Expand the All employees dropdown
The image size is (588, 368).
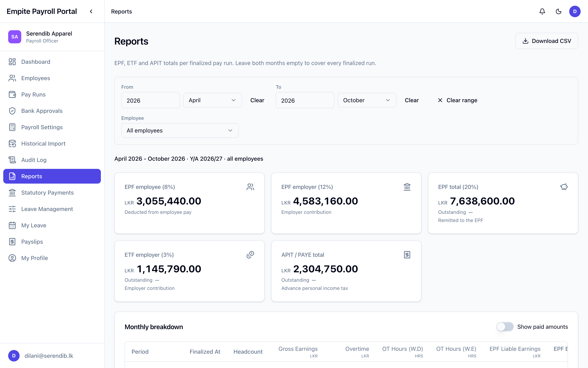tap(180, 130)
